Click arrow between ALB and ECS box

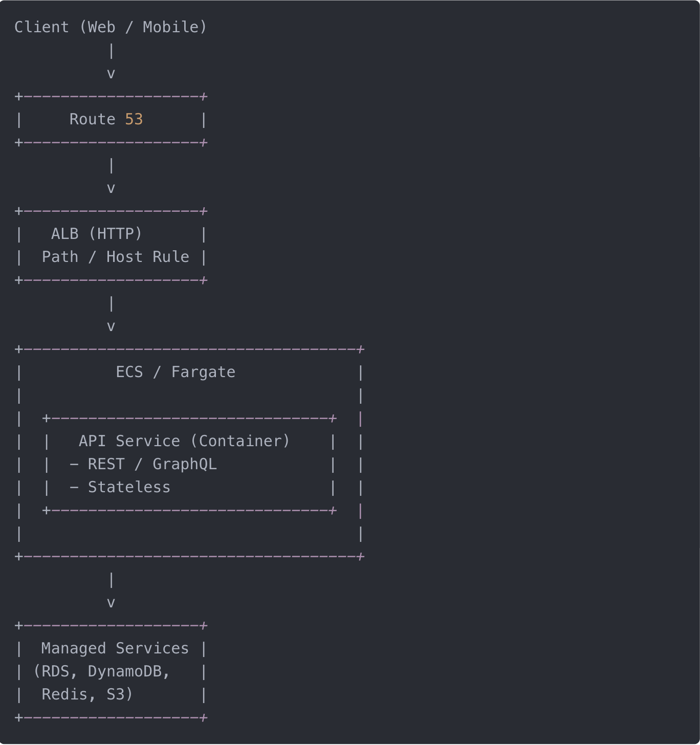tap(111, 326)
